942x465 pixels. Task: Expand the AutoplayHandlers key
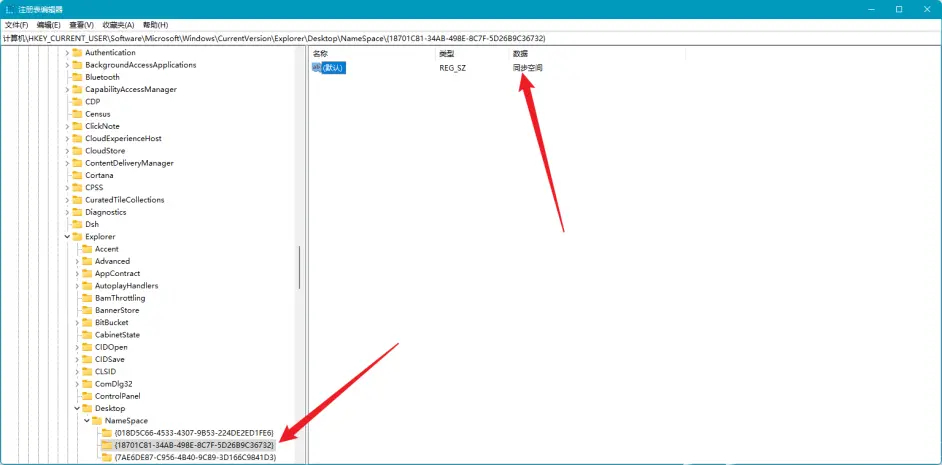coord(77,285)
